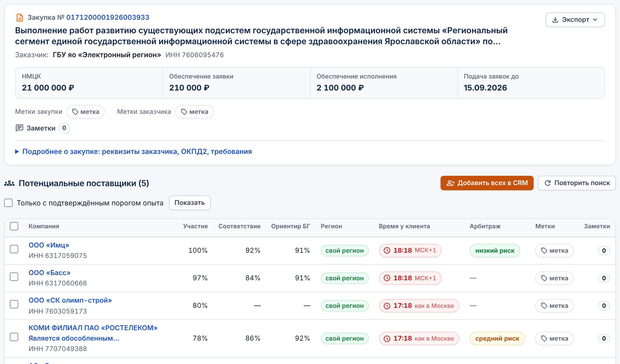Viewport: 620px width, 364px height.
Task: Select checkbox for ООО «Имц» row
Action: [x=14, y=249]
